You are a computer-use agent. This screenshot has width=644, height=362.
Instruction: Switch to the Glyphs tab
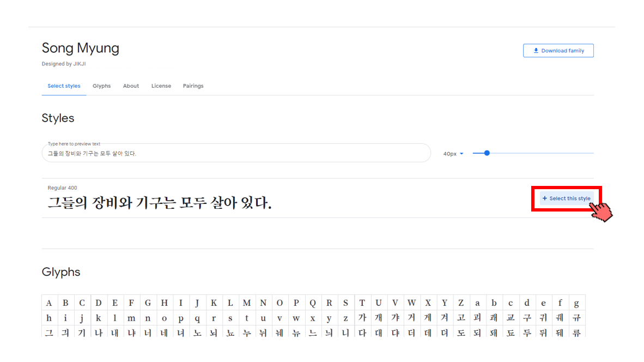click(101, 86)
